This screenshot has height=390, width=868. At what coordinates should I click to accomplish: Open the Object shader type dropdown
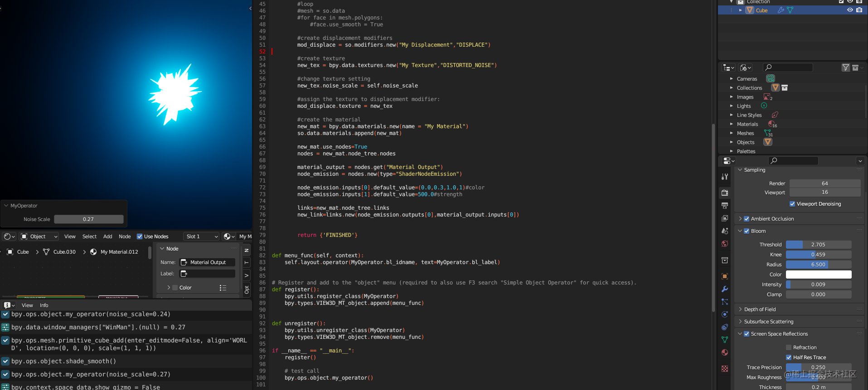39,236
